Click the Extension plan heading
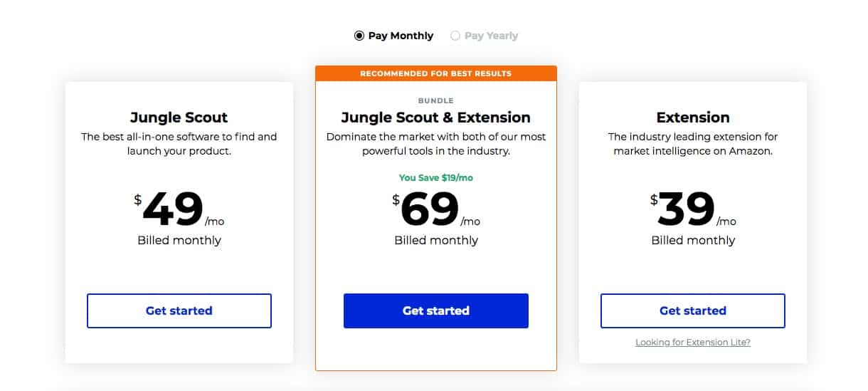The height and width of the screenshot is (391, 868). [x=693, y=118]
